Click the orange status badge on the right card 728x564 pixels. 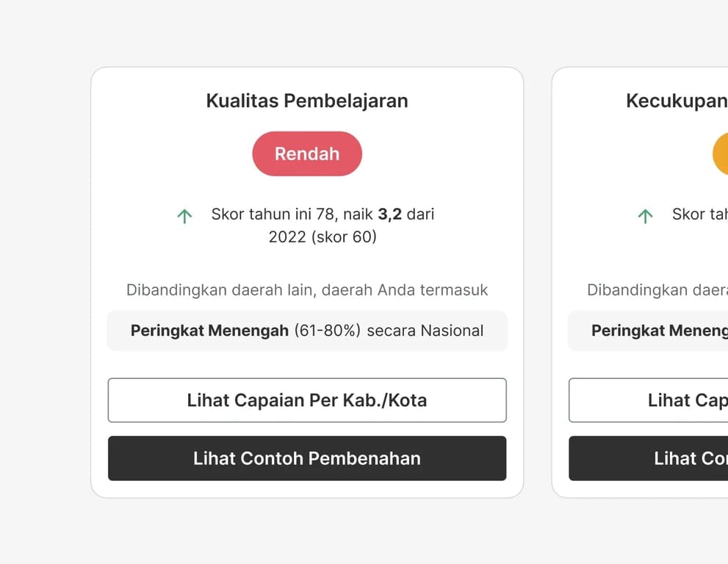pyautogui.click(x=721, y=153)
